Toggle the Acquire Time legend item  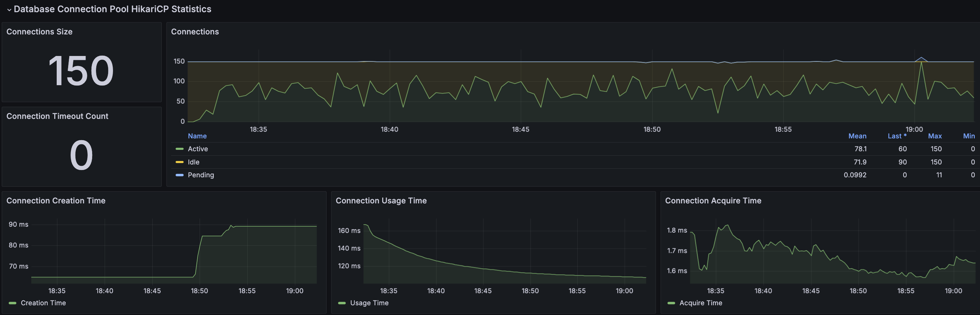700,303
